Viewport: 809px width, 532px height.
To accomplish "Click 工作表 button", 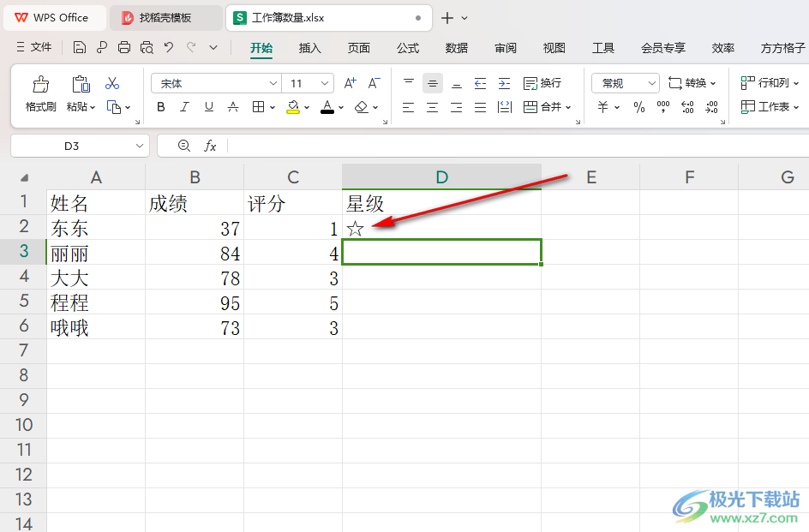I will 770,107.
